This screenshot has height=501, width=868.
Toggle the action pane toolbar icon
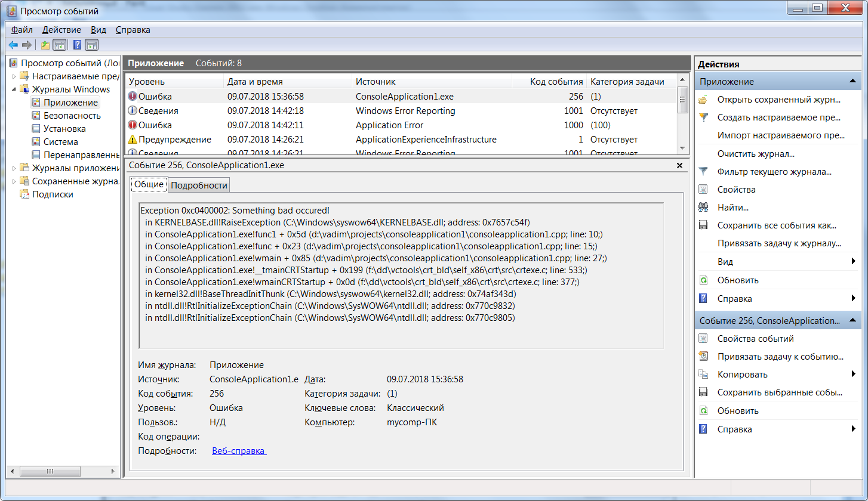91,45
